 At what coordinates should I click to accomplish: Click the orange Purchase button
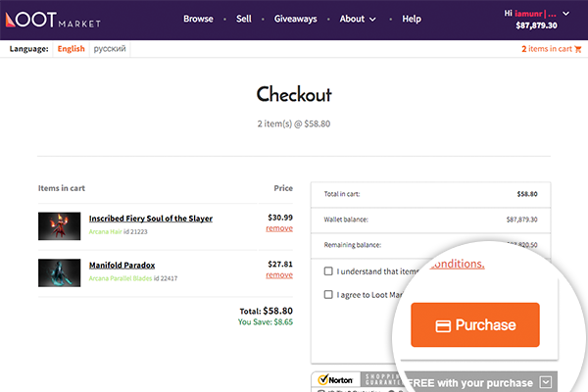coord(475,324)
